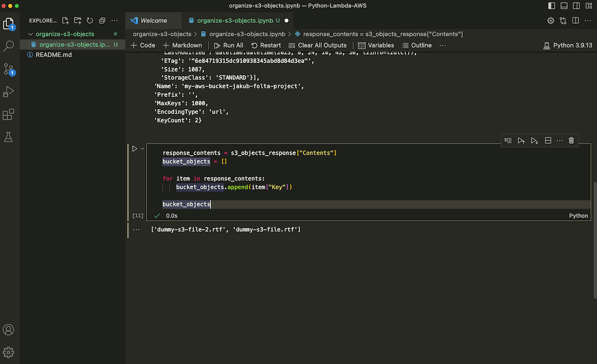Image resolution: width=597 pixels, height=364 pixels.
Task: Open the Testing flask icon view
Action: click(x=9, y=137)
